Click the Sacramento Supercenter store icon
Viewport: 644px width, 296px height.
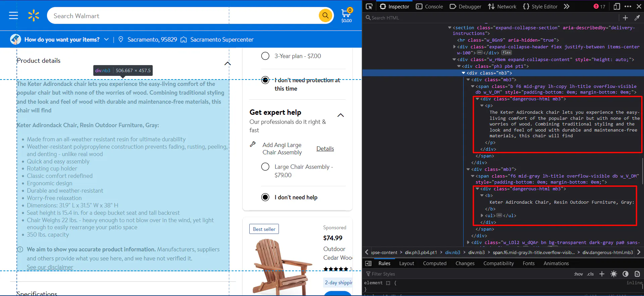[184, 40]
